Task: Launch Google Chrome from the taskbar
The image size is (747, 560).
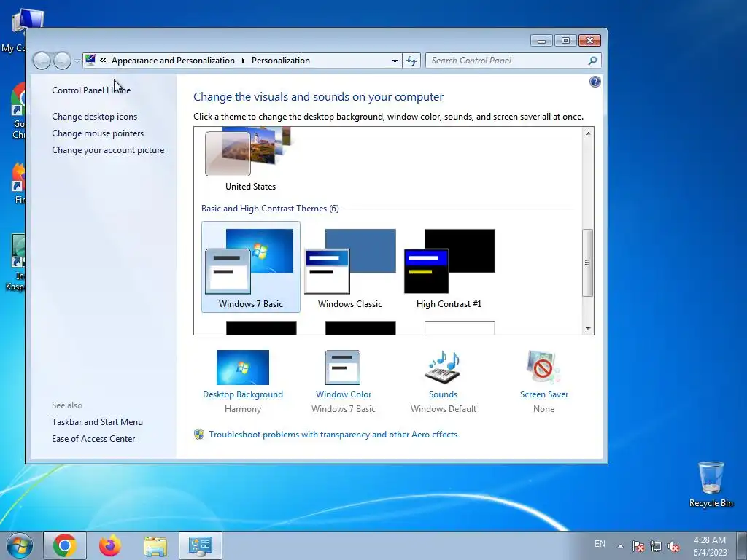Action: pos(65,545)
